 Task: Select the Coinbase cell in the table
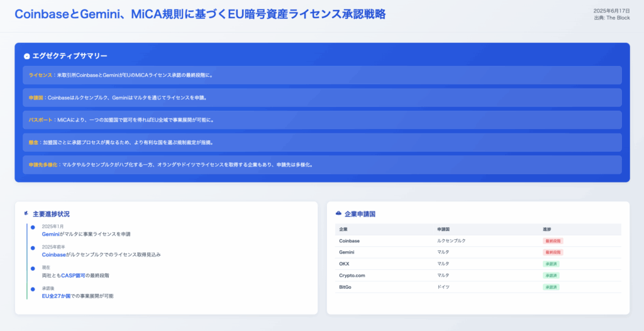point(350,240)
